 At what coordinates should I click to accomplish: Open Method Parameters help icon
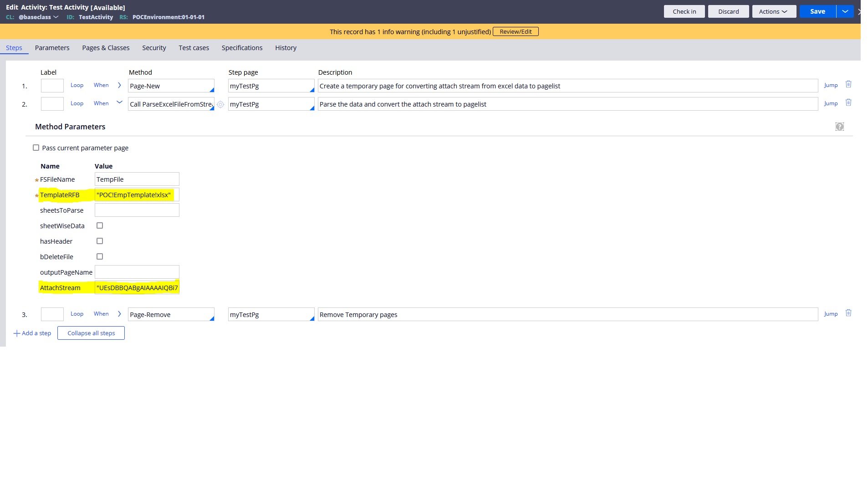tap(840, 127)
